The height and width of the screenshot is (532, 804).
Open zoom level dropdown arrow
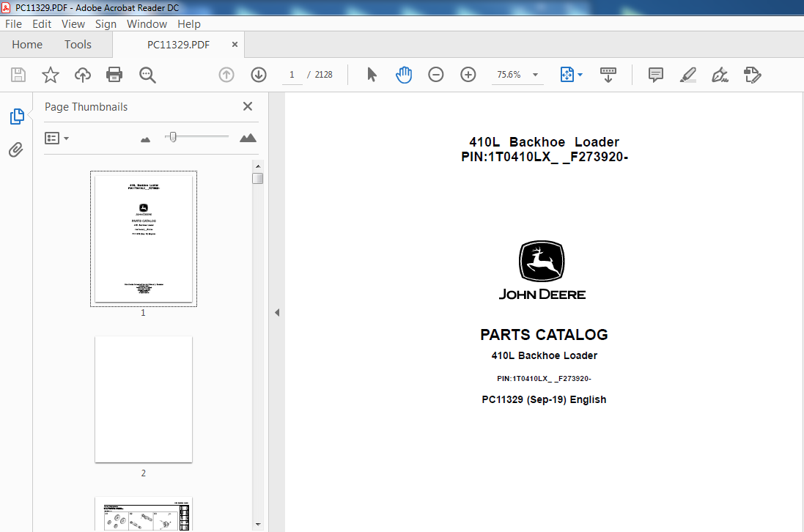click(535, 75)
